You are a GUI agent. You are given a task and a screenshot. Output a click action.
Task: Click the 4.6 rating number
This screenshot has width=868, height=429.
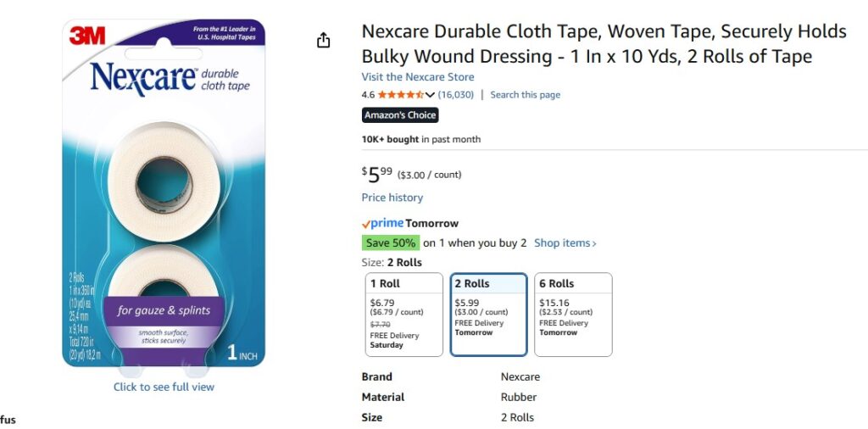pyautogui.click(x=368, y=95)
